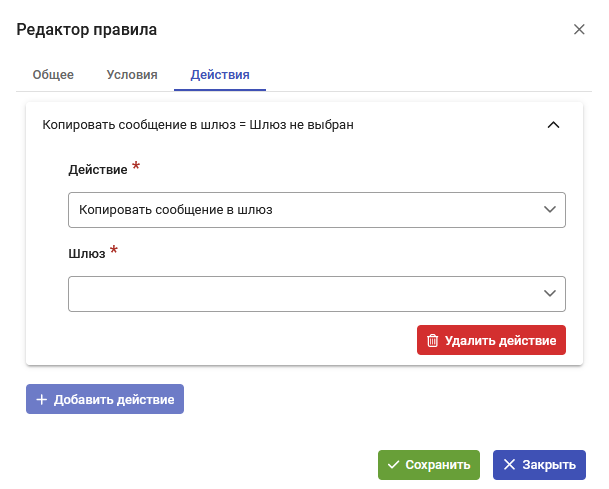Open the Шлюз dropdown arrow
Image resolution: width=609 pixels, height=489 pixels.
(x=550, y=293)
